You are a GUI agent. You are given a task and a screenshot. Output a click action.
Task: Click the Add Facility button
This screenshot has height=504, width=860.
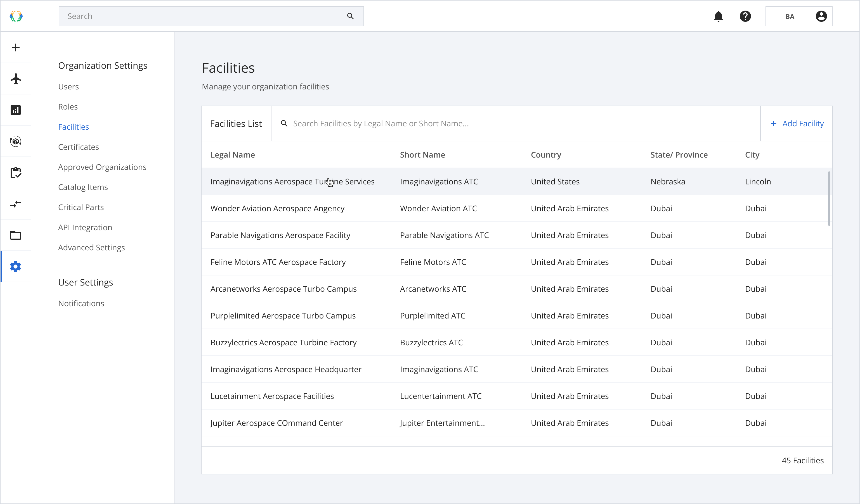(x=797, y=123)
